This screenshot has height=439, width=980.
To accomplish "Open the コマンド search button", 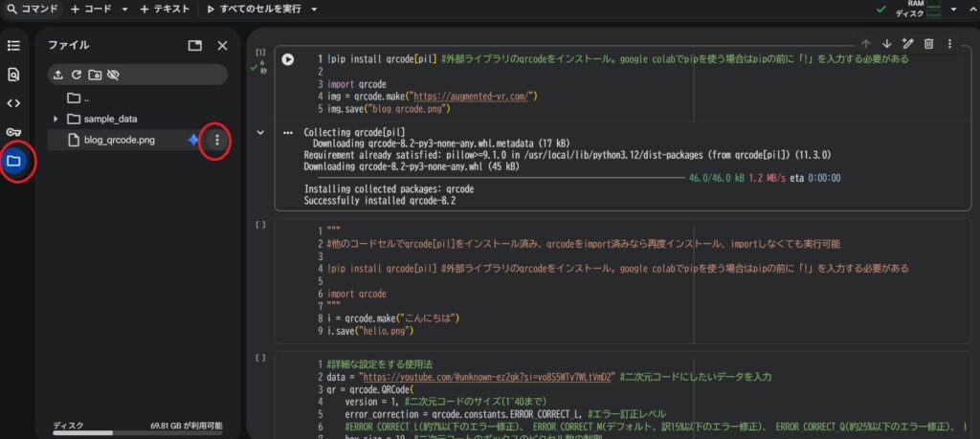I will 32,9.
